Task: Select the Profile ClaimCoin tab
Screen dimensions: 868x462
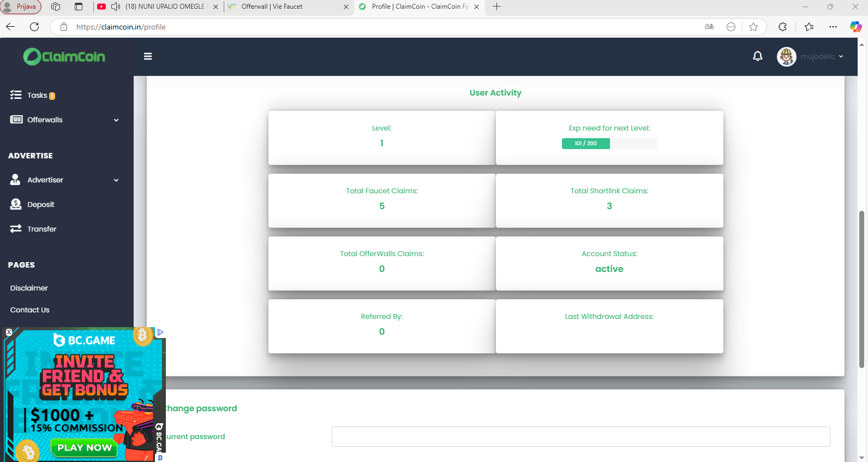Action: [419, 7]
